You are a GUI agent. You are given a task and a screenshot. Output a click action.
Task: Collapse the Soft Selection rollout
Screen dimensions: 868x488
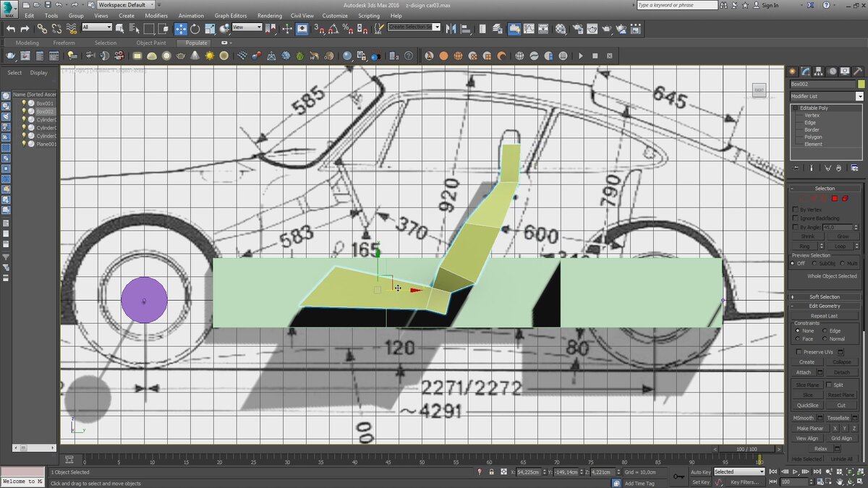824,296
